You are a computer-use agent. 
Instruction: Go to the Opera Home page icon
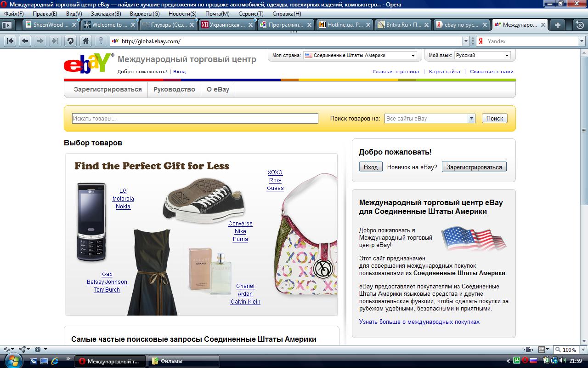[x=85, y=41]
